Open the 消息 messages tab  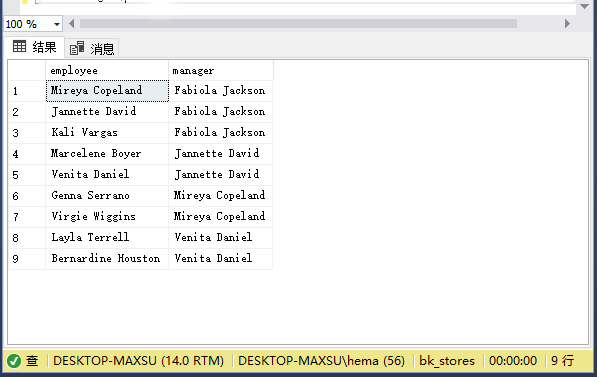92,48
